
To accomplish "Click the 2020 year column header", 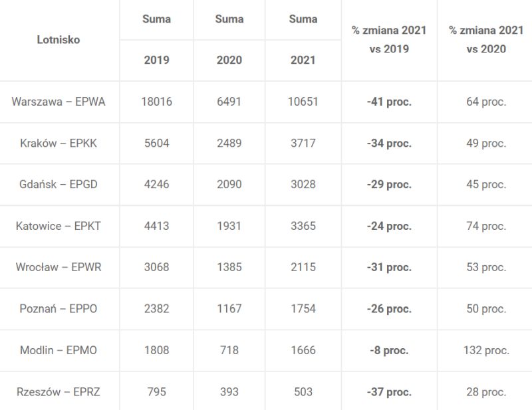I will tap(229, 60).
